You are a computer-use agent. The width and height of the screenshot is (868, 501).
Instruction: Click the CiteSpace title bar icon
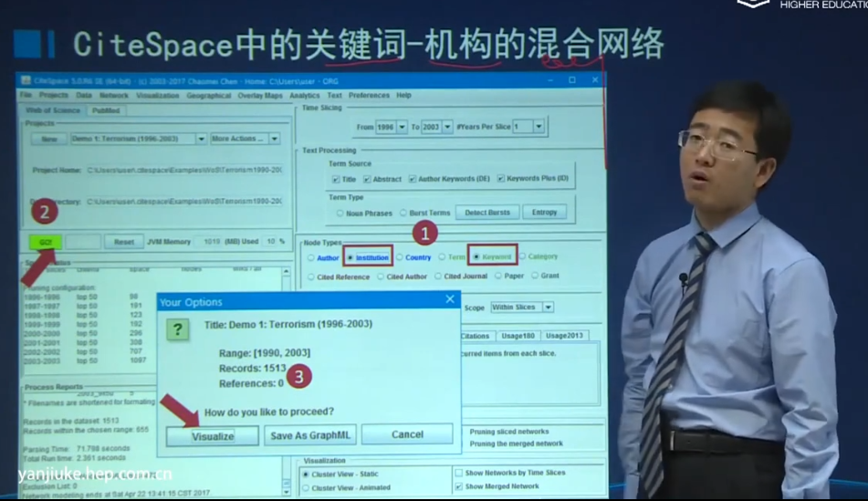click(26, 80)
